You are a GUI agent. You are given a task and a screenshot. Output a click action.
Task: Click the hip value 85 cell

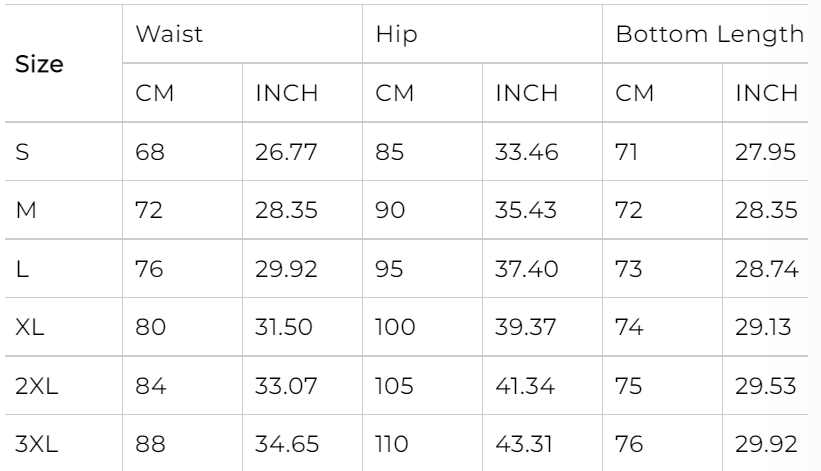pos(389,152)
